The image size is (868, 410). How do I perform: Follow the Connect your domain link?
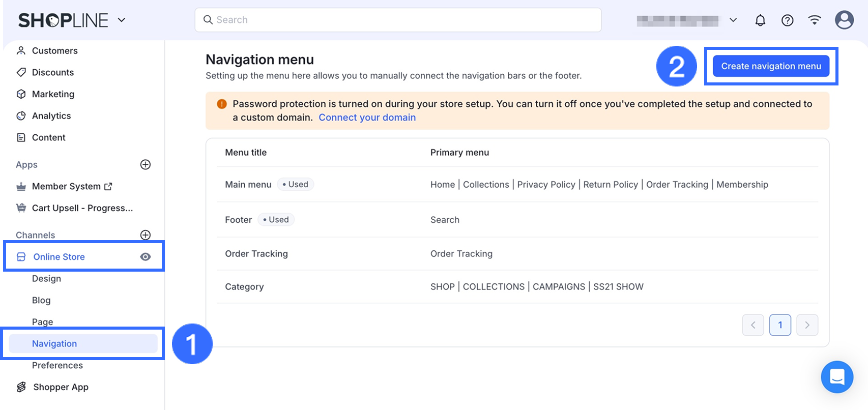[367, 118]
